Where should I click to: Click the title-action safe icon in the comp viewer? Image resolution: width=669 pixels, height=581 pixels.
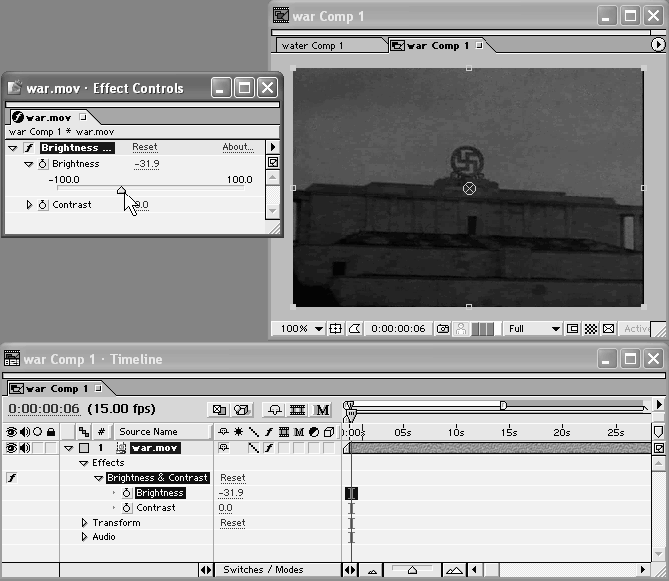click(336, 328)
